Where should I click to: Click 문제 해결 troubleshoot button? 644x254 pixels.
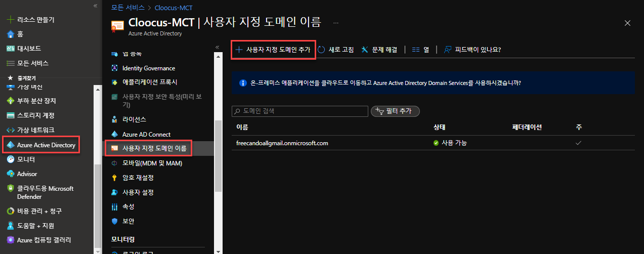(x=379, y=50)
